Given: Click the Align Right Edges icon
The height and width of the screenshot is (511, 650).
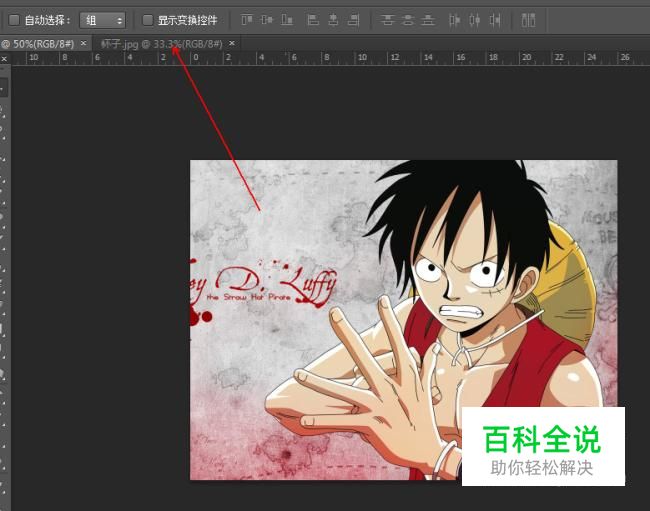Looking at the screenshot, I should click(354, 19).
